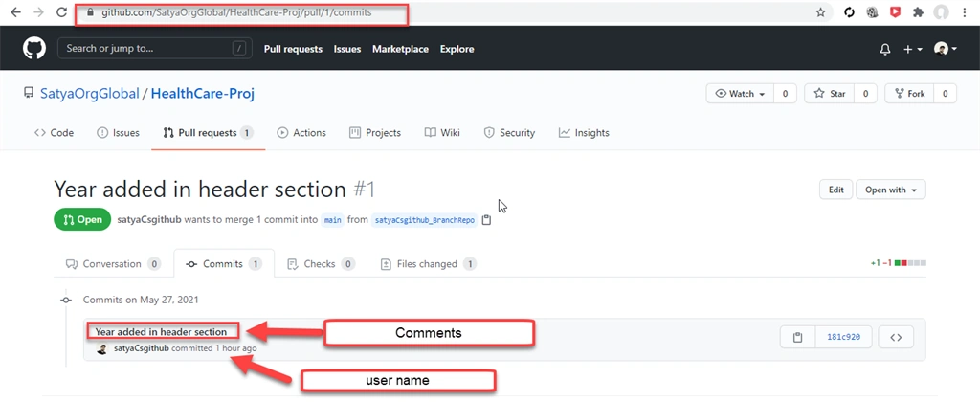Open the red shield extension icon
The width and height of the screenshot is (980, 402).
(x=895, y=11)
